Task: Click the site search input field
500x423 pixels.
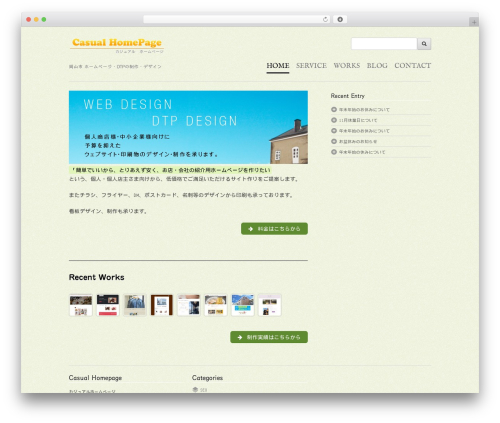Action: [x=384, y=44]
